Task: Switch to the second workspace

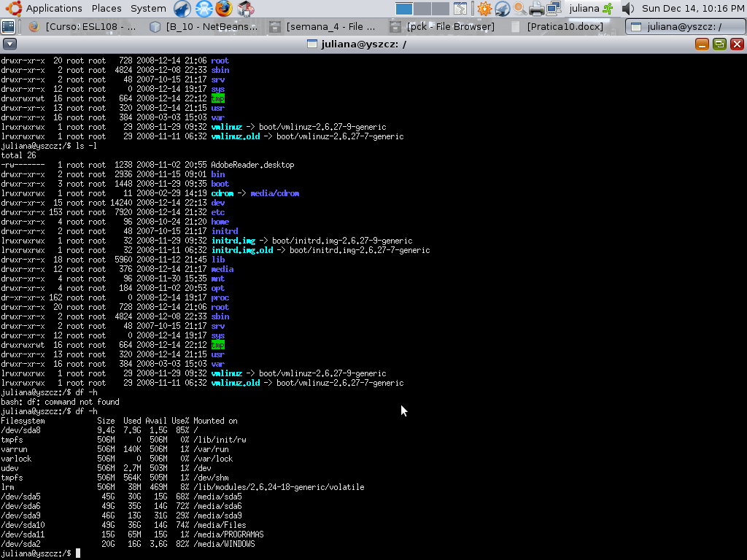Action: (x=422, y=9)
